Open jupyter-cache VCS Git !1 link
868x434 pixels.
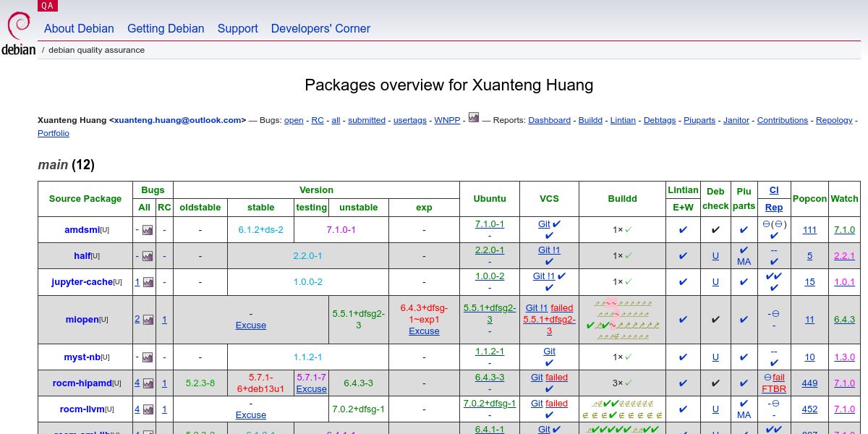pyautogui.click(x=544, y=276)
